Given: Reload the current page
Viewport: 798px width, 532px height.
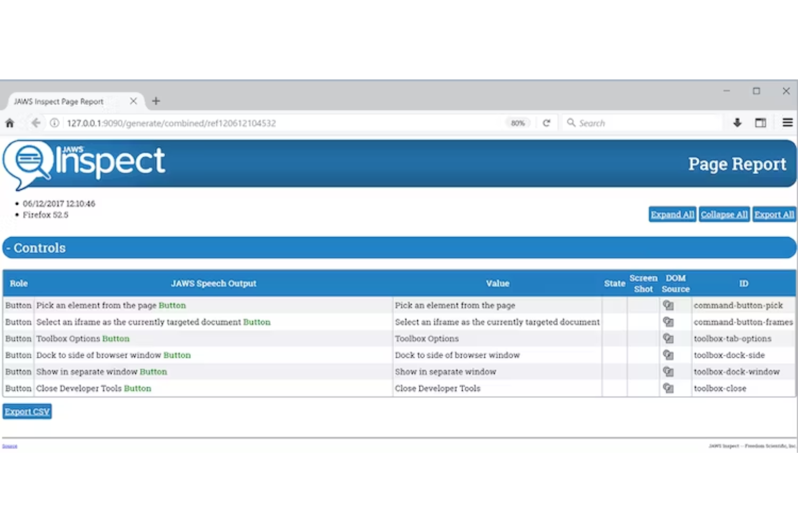Looking at the screenshot, I should coord(546,123).
